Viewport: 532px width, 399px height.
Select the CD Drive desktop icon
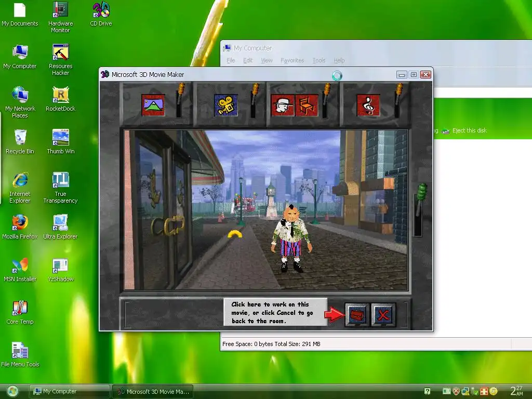click(x=101, y=15)
